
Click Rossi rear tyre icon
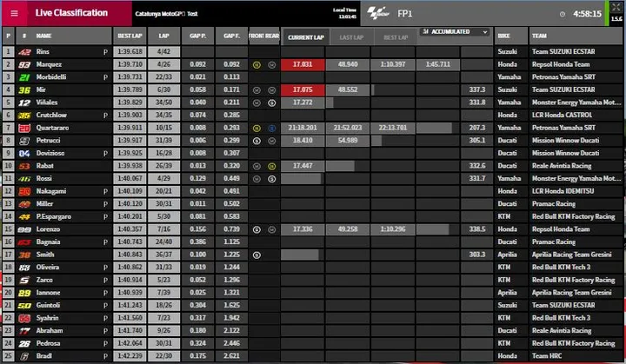click(x=272, y=179)
